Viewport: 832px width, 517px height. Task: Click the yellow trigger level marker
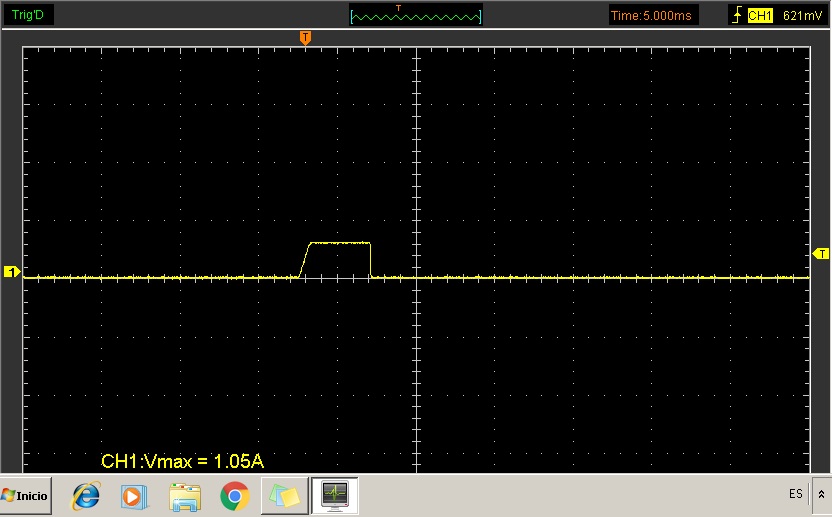pos(821,253)
